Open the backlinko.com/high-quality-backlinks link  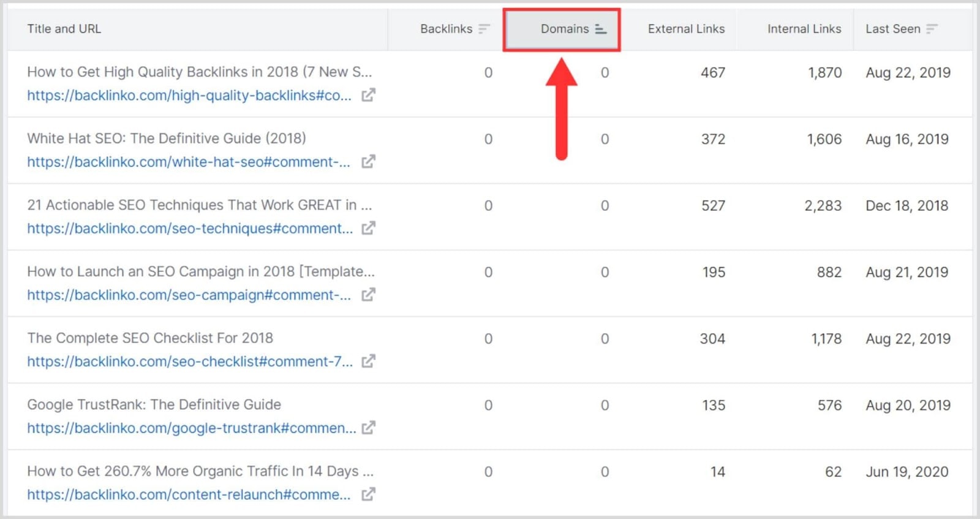point(189,96)
